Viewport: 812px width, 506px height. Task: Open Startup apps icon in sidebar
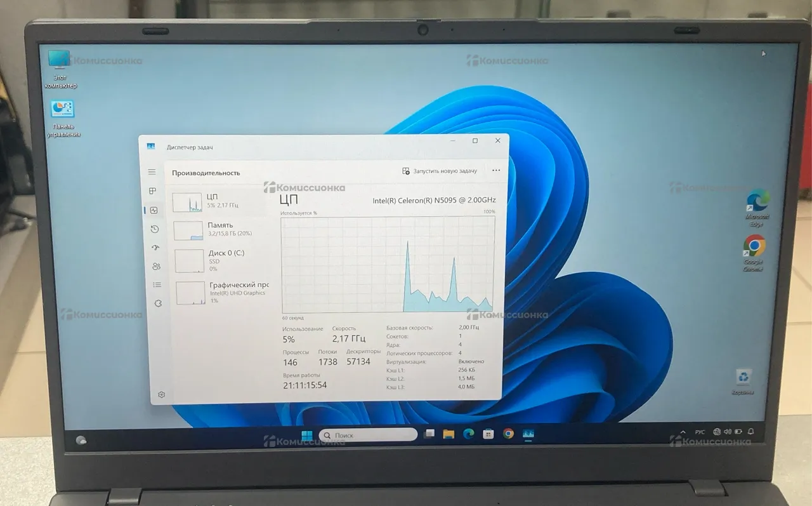(x=155, y=248)
